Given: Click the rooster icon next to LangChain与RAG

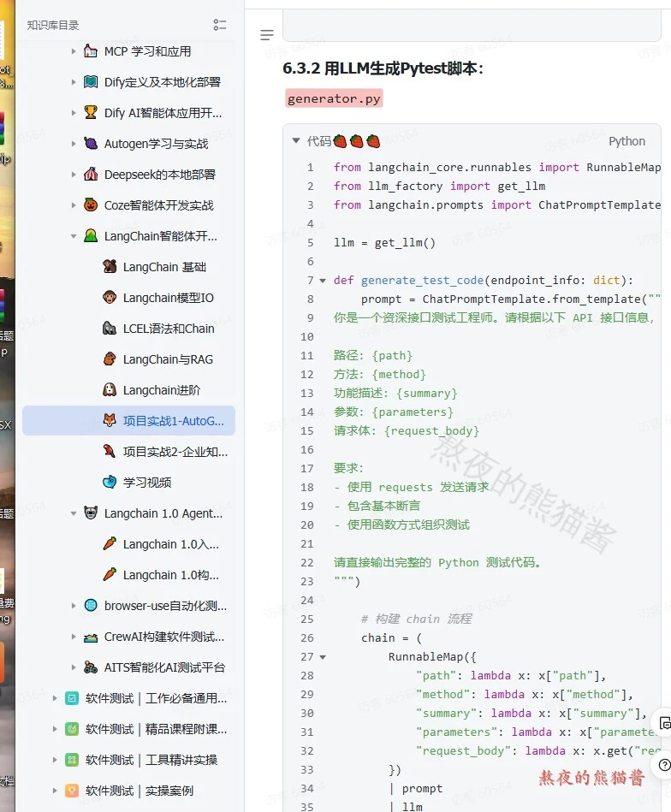Looking at the screenshot, I should pos(110,359).
